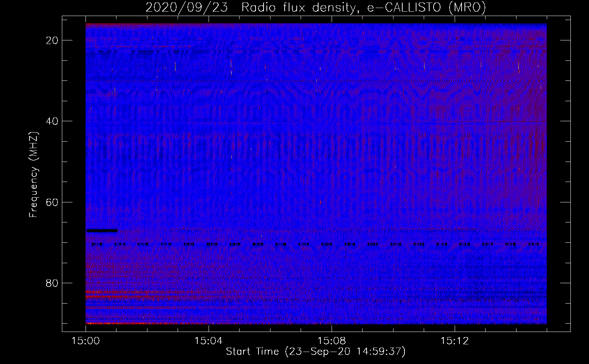Click the 20 MHz frequency tick label

coord(52,40)
